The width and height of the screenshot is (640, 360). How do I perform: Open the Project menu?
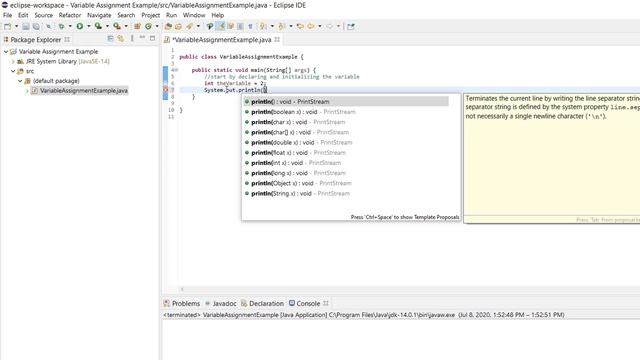point(151,15)
